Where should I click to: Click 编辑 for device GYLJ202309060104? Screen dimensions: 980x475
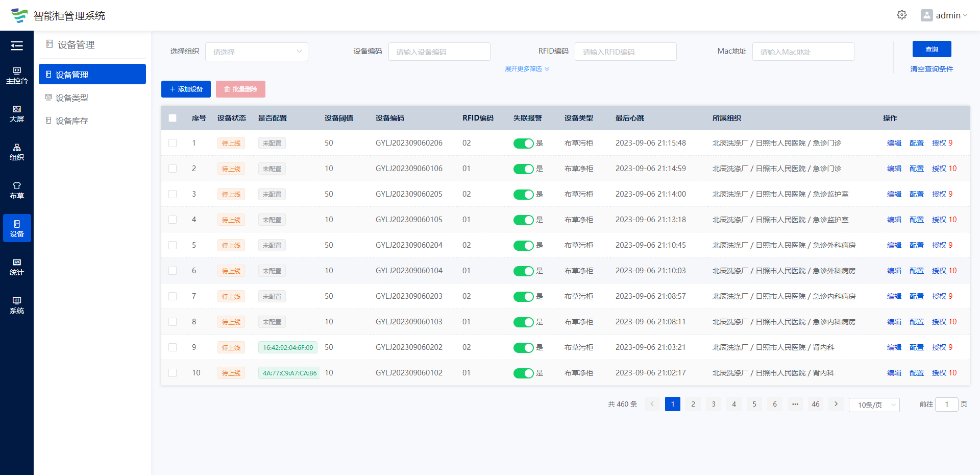point(894,271)
